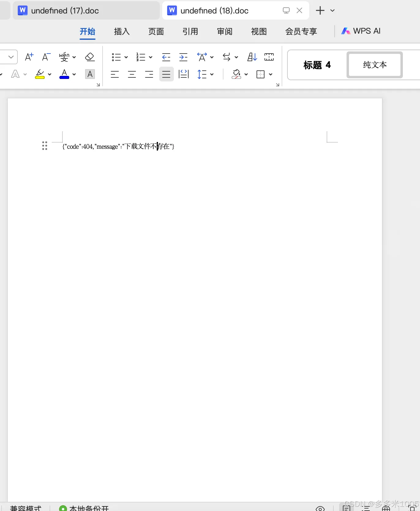420x511 pixels.
Task: Open the phonetic guide (wén) tool
Action: pos(64,57)
